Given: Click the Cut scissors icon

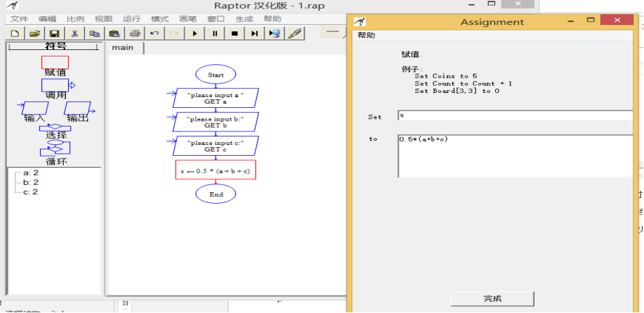Looking at the screenshot, I should 74,33.
